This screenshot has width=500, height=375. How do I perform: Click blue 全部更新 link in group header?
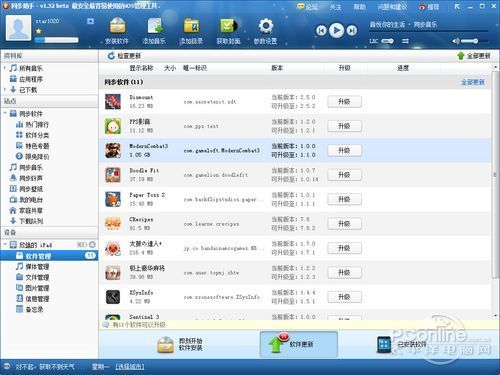(x=473, y=82)
